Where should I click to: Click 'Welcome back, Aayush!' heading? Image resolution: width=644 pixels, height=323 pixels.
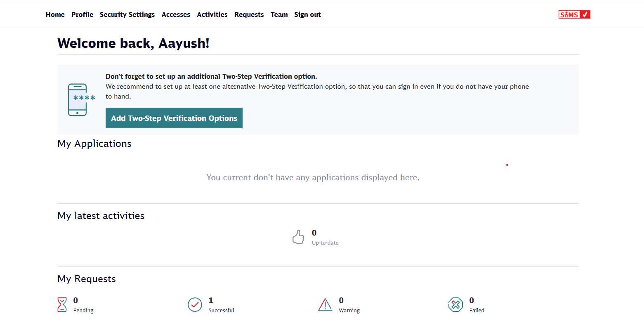point(133,43)
